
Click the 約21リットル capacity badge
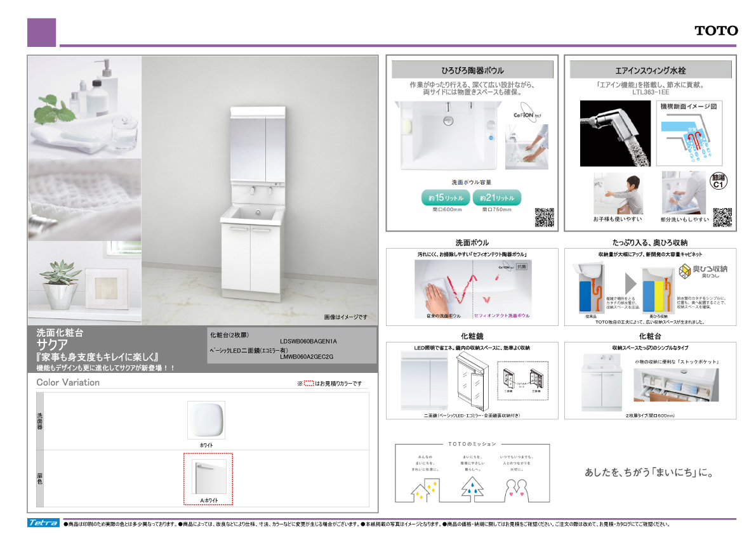pos(496,197)
